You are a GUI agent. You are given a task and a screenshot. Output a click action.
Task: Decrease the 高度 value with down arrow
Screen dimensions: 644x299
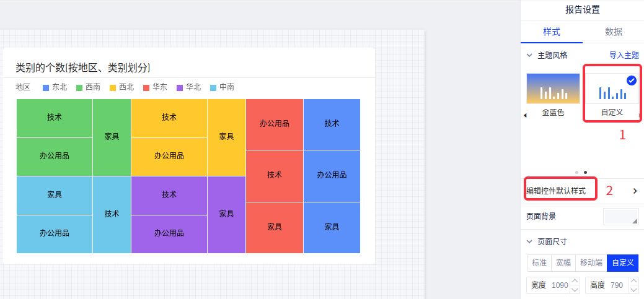pos(633,290)
